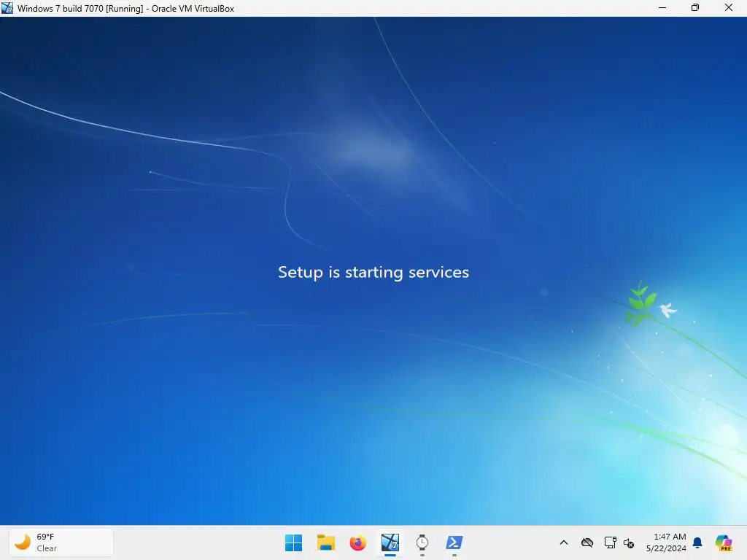Open File Explorer from the taskbar

point(326,542)
